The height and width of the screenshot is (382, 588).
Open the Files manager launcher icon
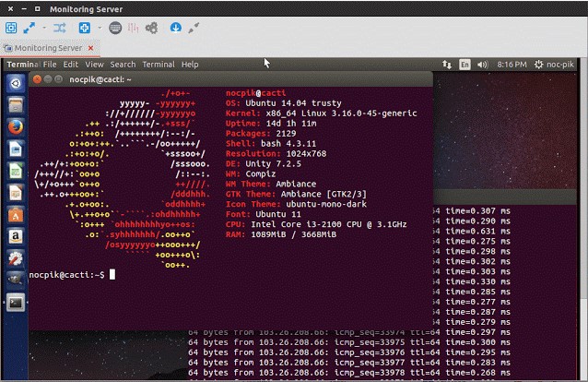point(16,105)
